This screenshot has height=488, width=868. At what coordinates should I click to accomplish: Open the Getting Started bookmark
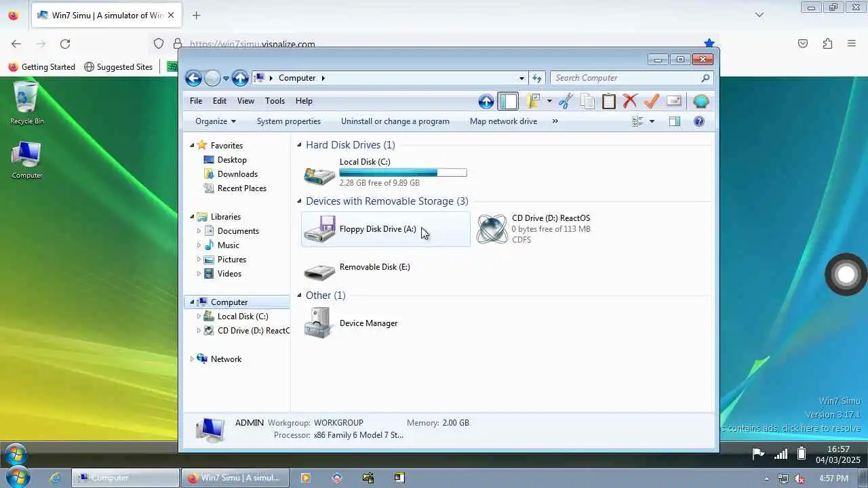pyautogui.click(x=41, y=67)
